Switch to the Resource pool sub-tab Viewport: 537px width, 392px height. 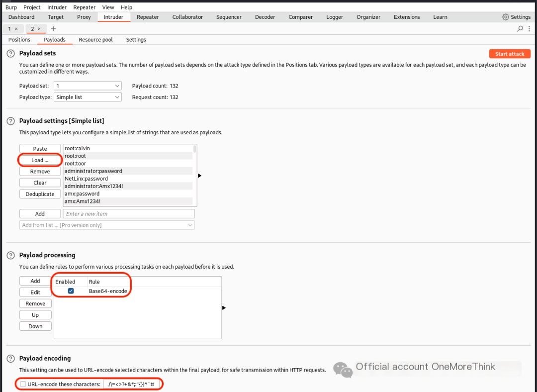pos(95,40)
